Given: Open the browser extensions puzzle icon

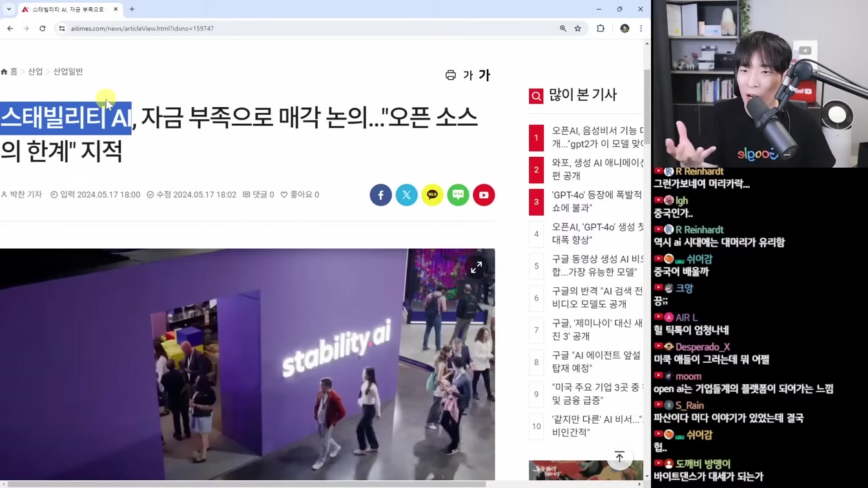Looking at the screenshot, I should coord(601,28).
